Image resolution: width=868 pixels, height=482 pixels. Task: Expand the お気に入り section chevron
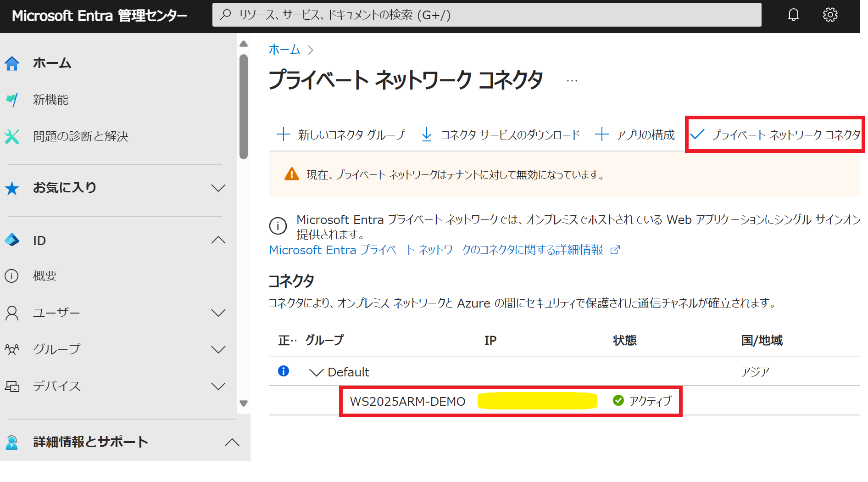pos(218,188)
